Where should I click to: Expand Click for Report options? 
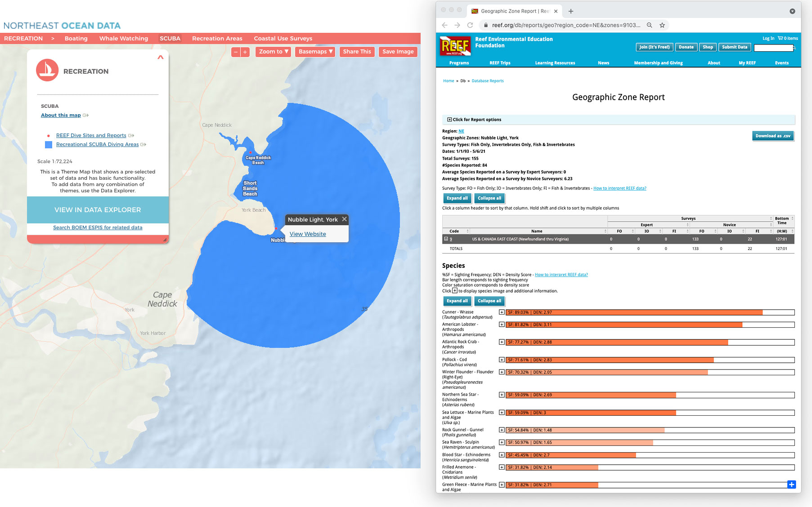tap(474, 120)
